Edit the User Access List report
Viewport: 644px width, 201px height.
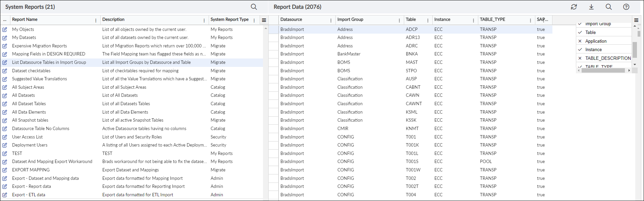(5, 137)
